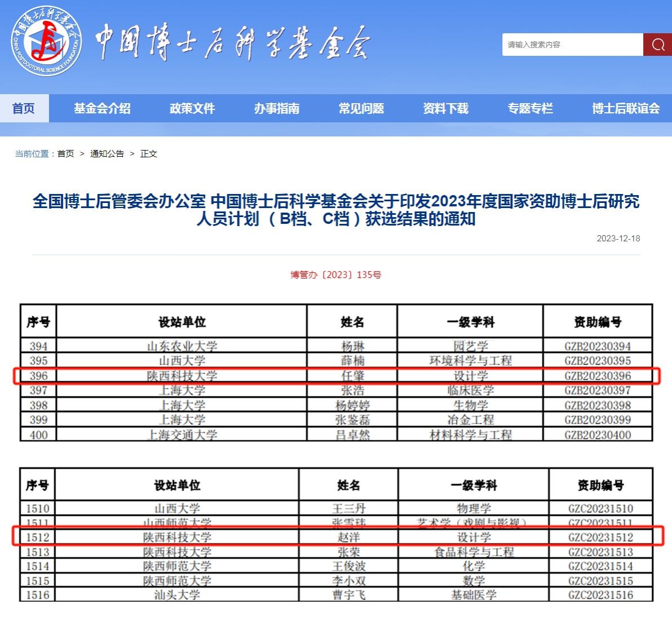Click the red search magnifier icon

pos(658,45)
